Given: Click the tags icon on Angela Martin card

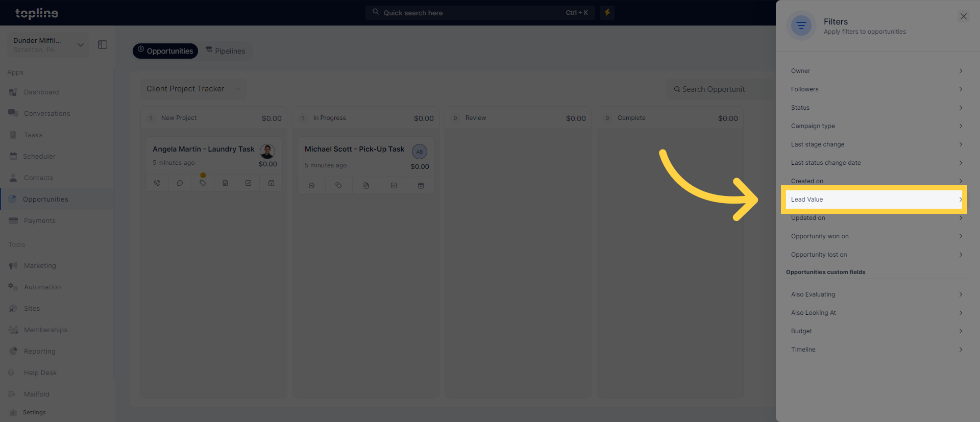Looking at the screenshot, I should click(203, 183).
